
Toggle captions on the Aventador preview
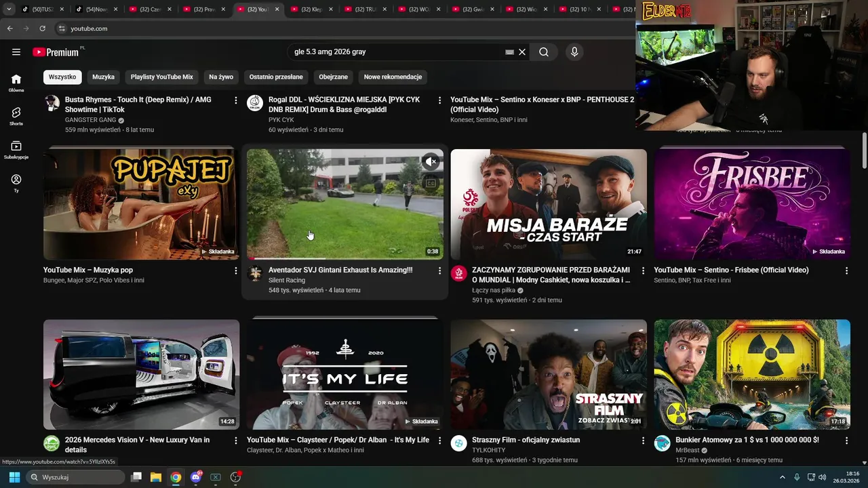[x=431, y=182]
